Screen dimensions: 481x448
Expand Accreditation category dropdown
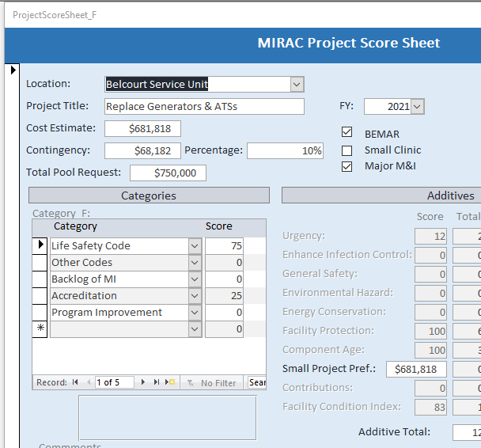click(195, 295)
